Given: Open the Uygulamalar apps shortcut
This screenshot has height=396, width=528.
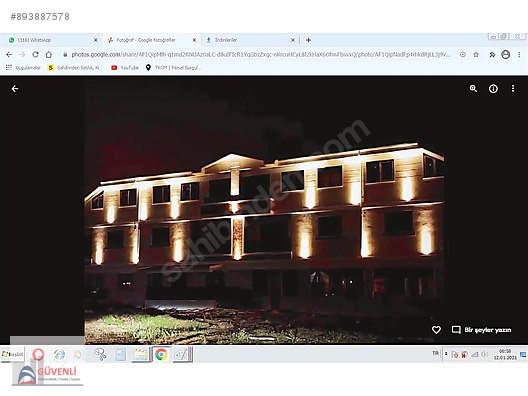Looking at the screenshot, I should pos(23,68).
